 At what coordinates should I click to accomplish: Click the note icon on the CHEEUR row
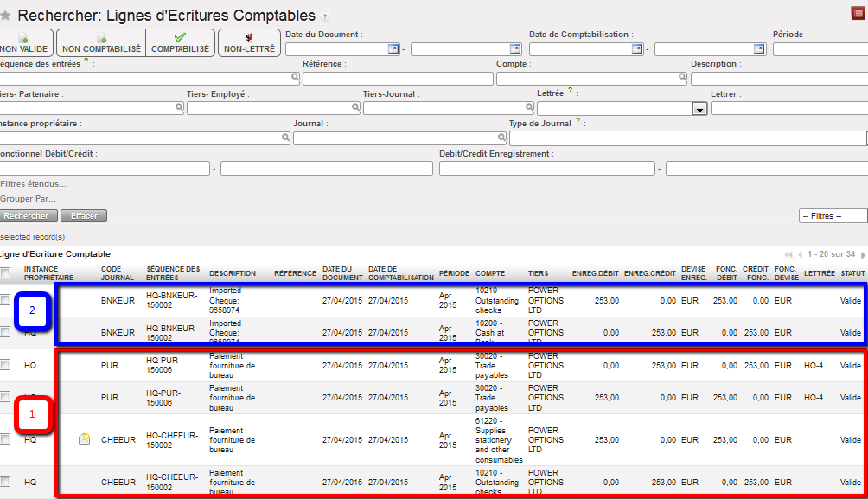[x=85, y=439]
